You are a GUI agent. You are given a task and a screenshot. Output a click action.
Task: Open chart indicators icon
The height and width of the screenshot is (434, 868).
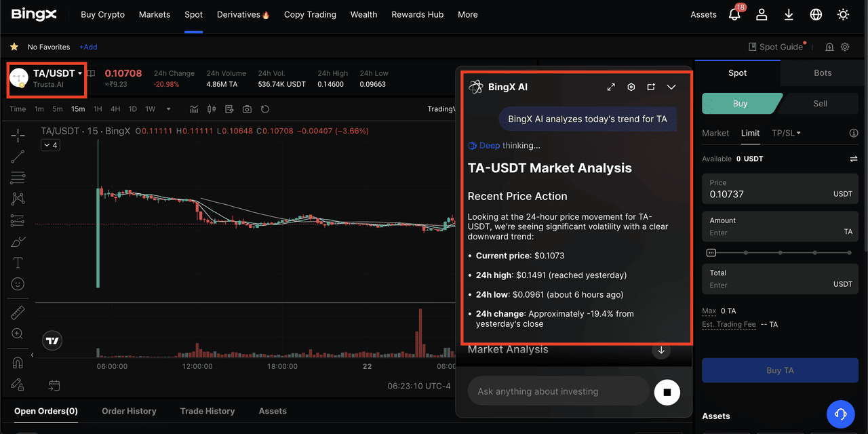(194, 109)
